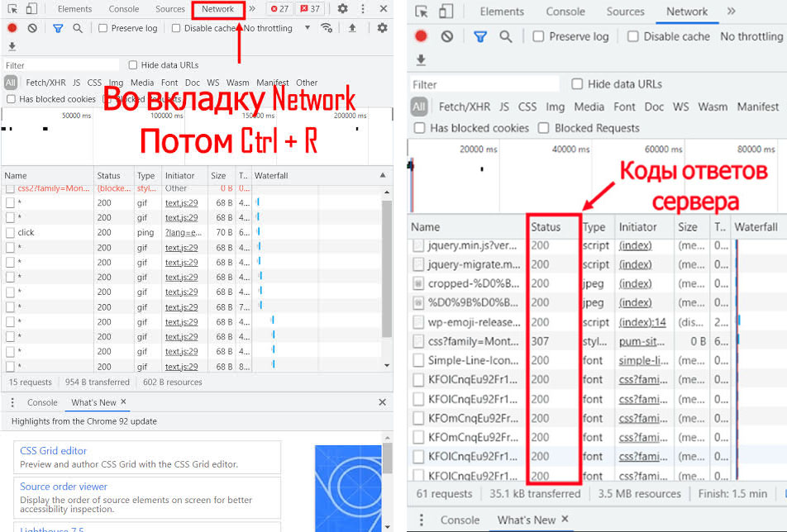The image size is (787, 532).
Task: Click the request list vertical scrollbar, left panel
Action: pyautogui.click(x=386, y=273)
